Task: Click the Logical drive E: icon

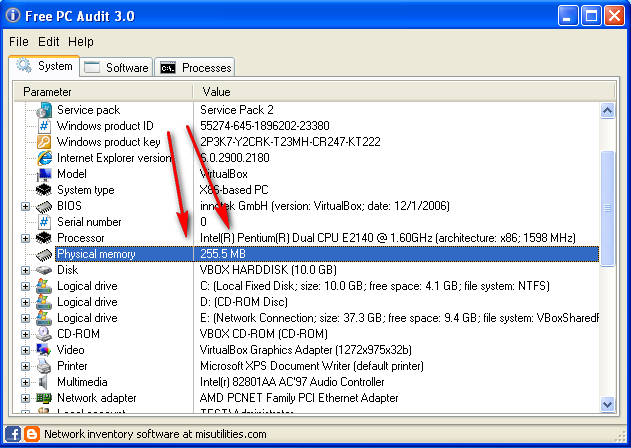Action: [x=44, y=318]
